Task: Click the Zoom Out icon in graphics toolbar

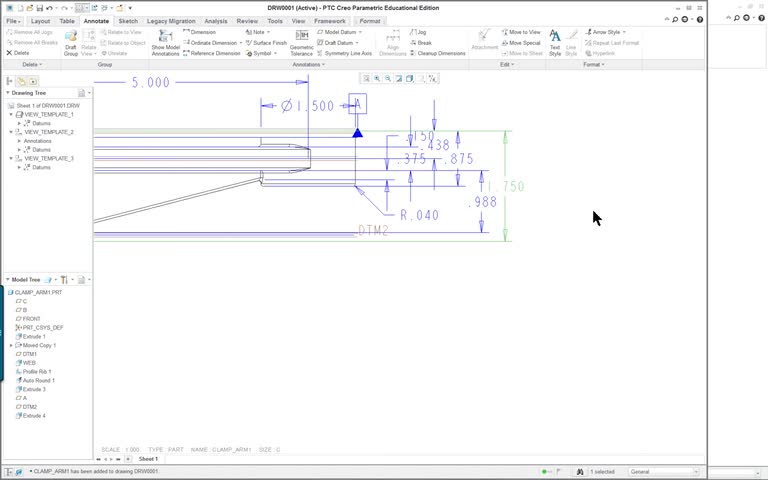Action: tap(388, 78)
